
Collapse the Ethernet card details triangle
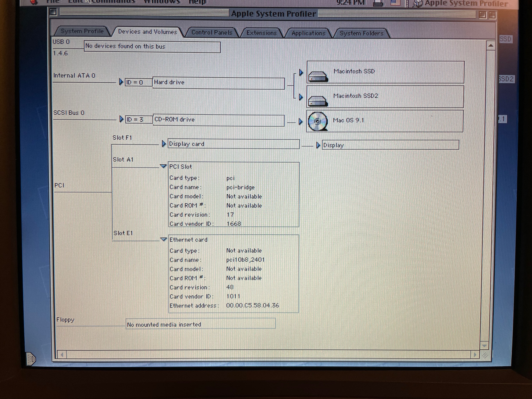164,239
